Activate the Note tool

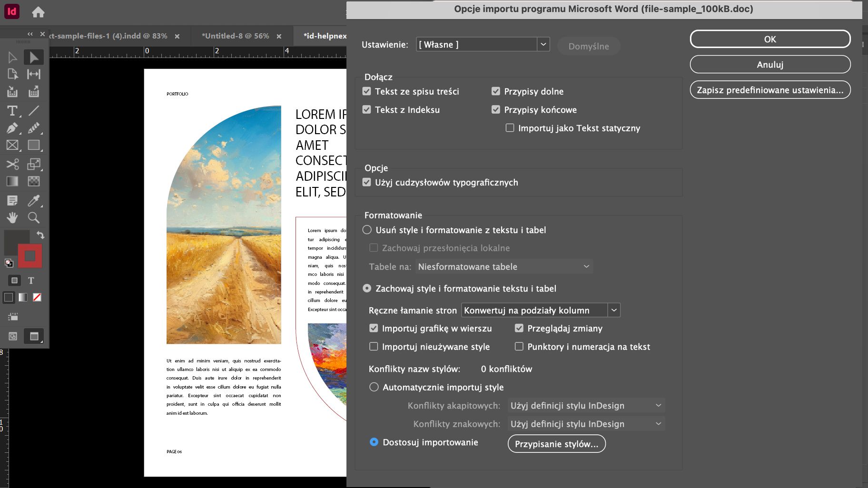click(x=12, y=200)
